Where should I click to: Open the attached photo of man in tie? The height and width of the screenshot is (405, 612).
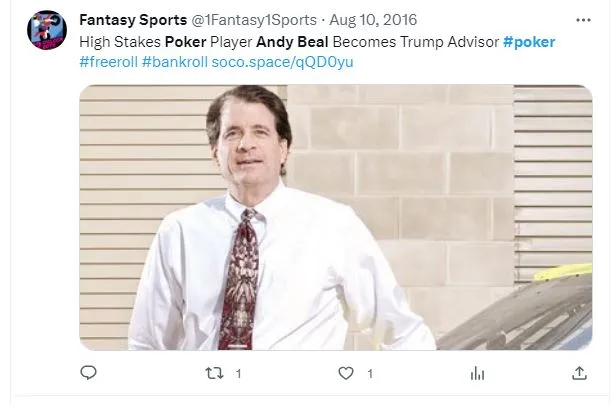(x=336, y=217)
